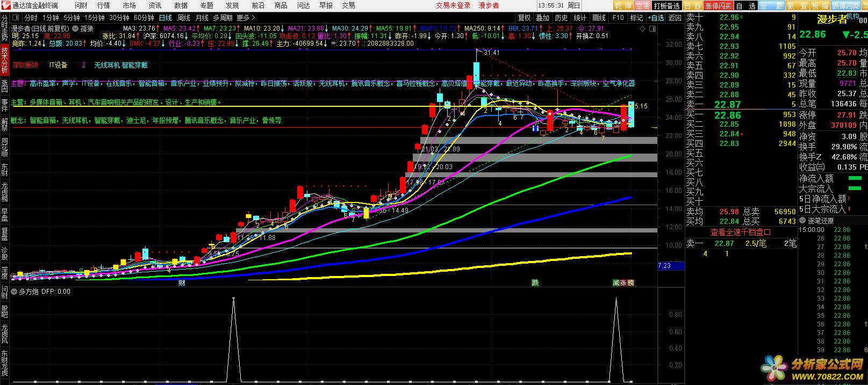The height and width of the screenshot is (385, 868).
Task: Click the 跌 marker on the chart
Action: click(535, 283)
